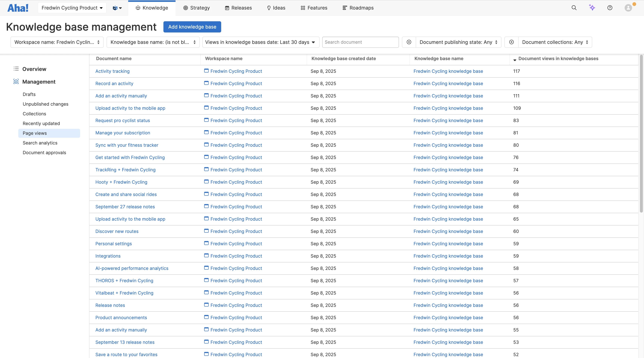
Task: Open the Strategy tab
Action: (197, 8)
